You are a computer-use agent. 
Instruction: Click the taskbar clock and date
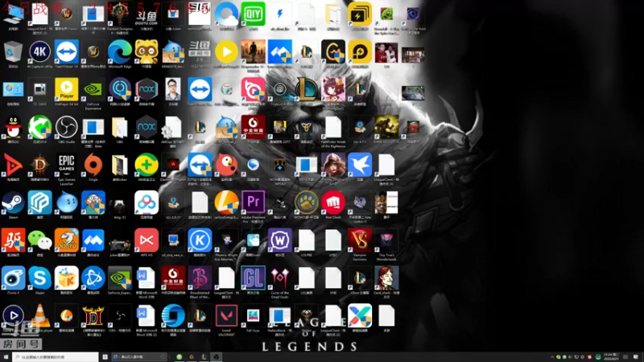click(x=611, y=356)
